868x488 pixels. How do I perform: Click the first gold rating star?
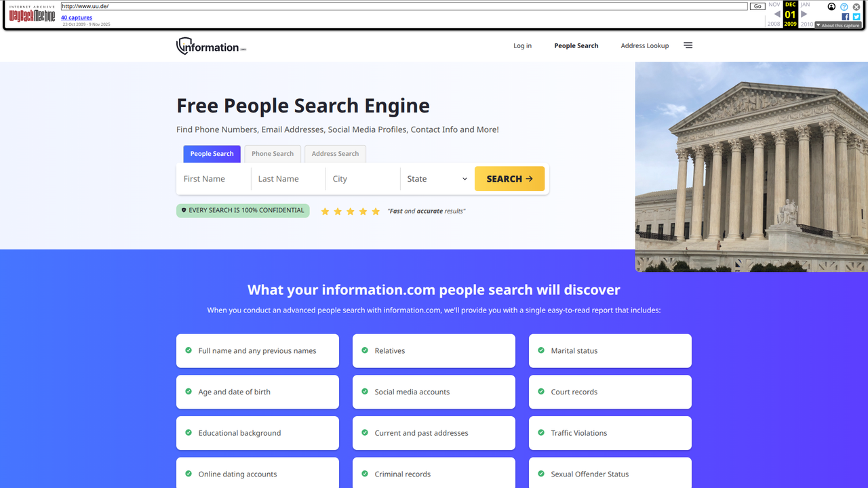click(x=325, y=211)
